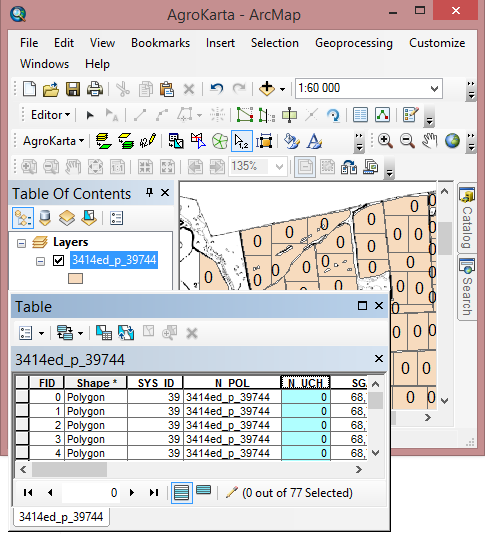Create a new map document

[x=29, y=89]
